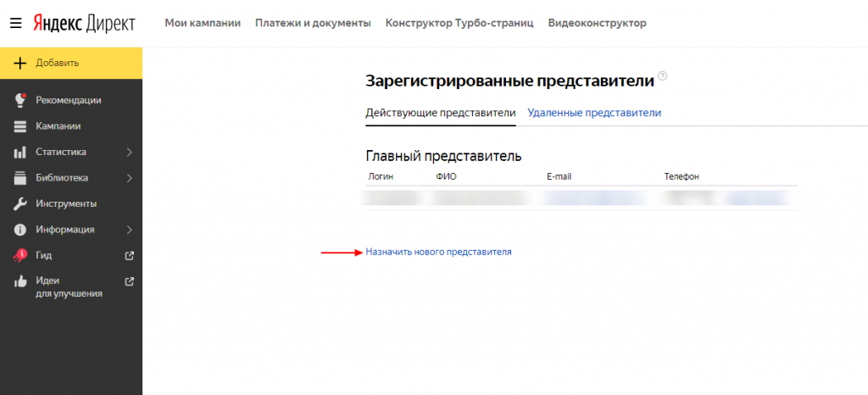Click the Телефон column header
Viewport: 868px width, 395px height.
pos(682,177)
